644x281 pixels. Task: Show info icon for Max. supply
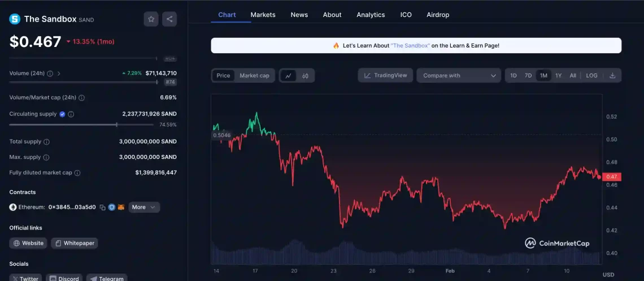(x=46, y=157)
